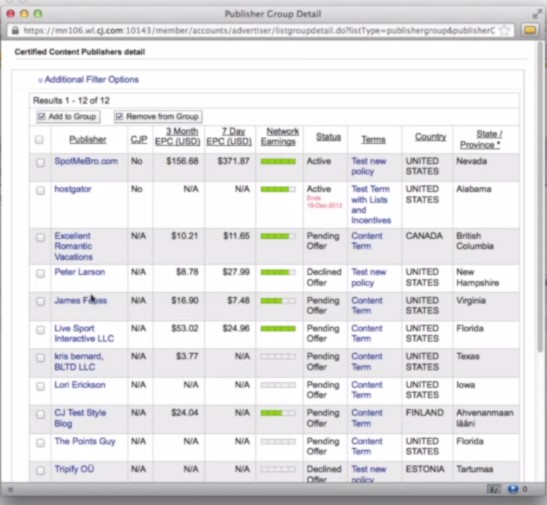This screenshot has height=505, width=547.
Task: Click the Certified Content Publishers detail heading
Action: point(80,52)
